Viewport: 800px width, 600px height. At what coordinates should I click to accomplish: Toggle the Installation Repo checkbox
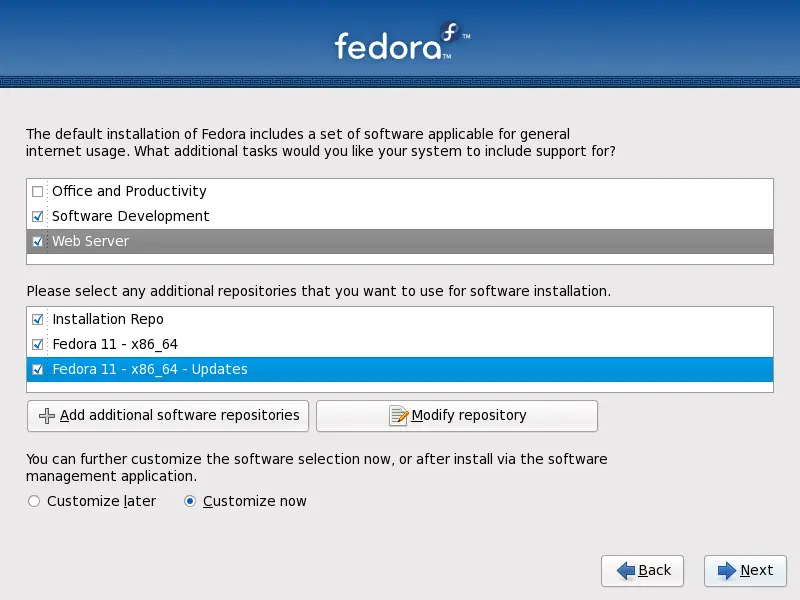37,319
